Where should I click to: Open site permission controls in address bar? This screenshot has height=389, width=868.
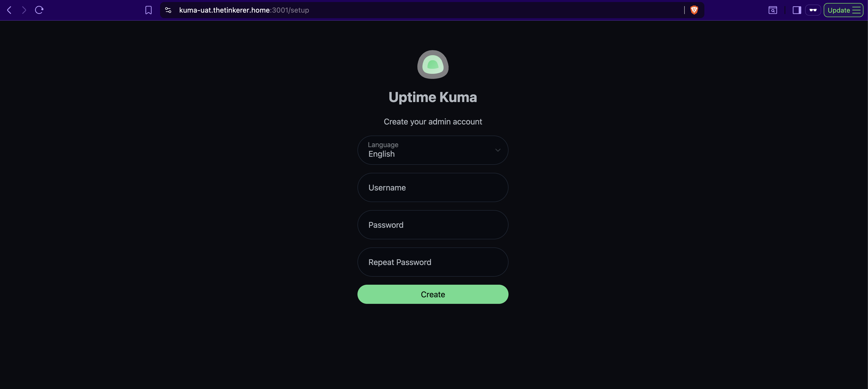[x=168, y=10]
